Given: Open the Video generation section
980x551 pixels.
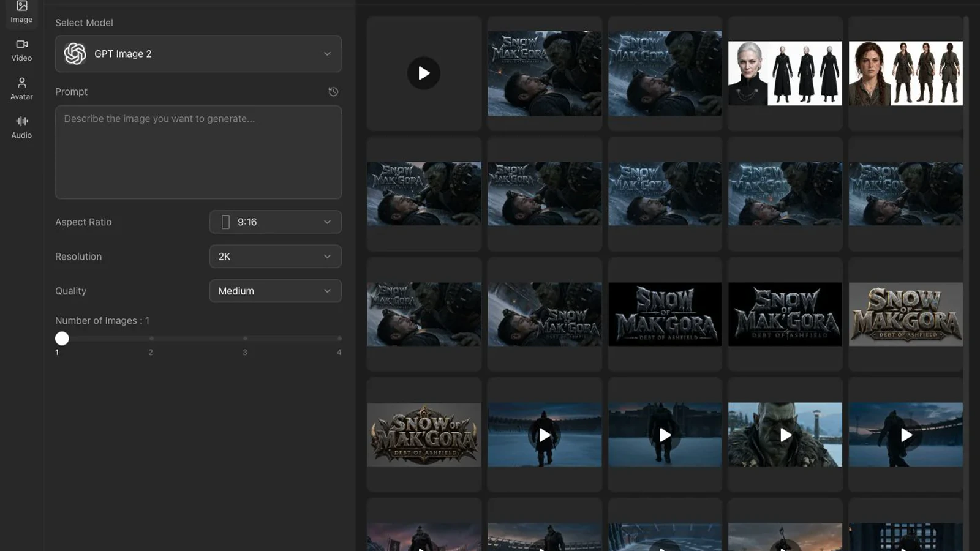Looking at the screenshot, I should [21, 50].
